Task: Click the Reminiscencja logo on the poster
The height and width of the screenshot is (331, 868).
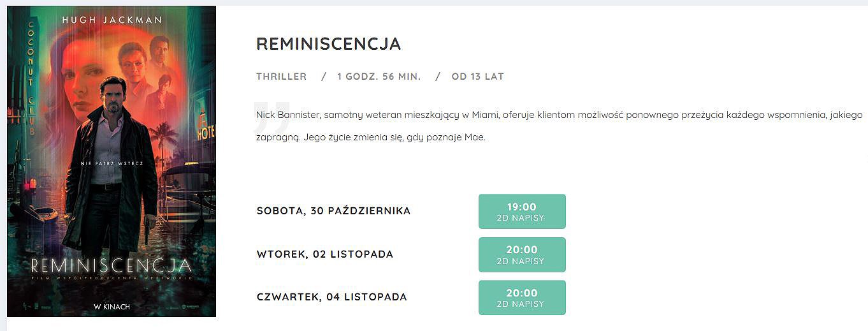Action: 112,265
